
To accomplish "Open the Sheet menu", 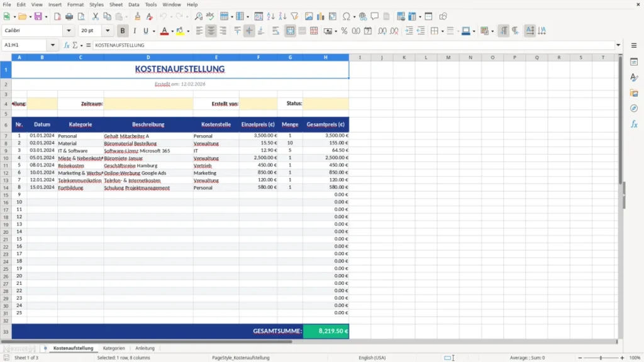I will click(116, 4).
